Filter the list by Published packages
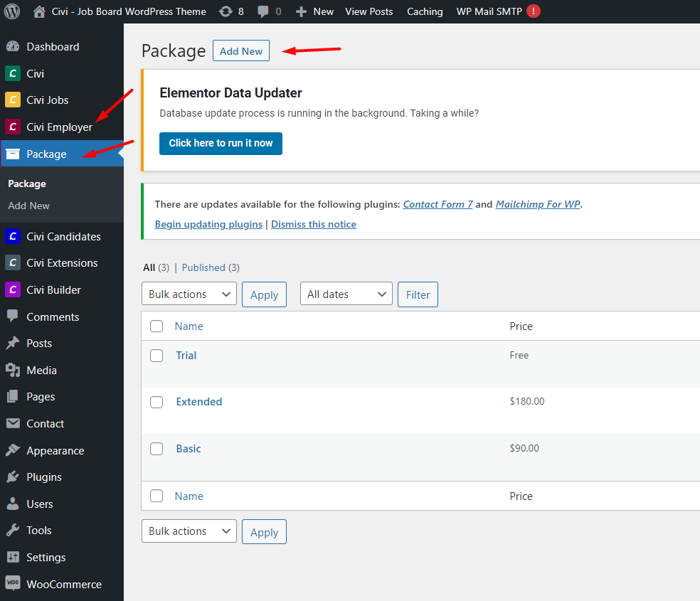This screenshot has width=700, height=601. coord(203,267)
